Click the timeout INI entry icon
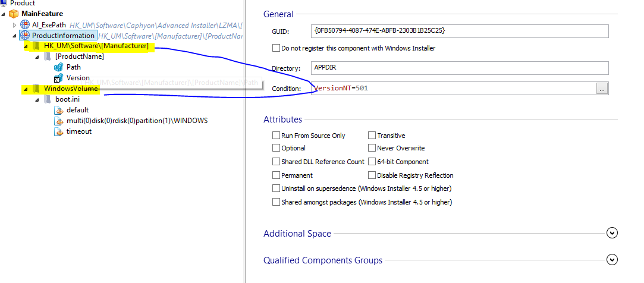This screenshot has height=283, width=644. point(58,131)
